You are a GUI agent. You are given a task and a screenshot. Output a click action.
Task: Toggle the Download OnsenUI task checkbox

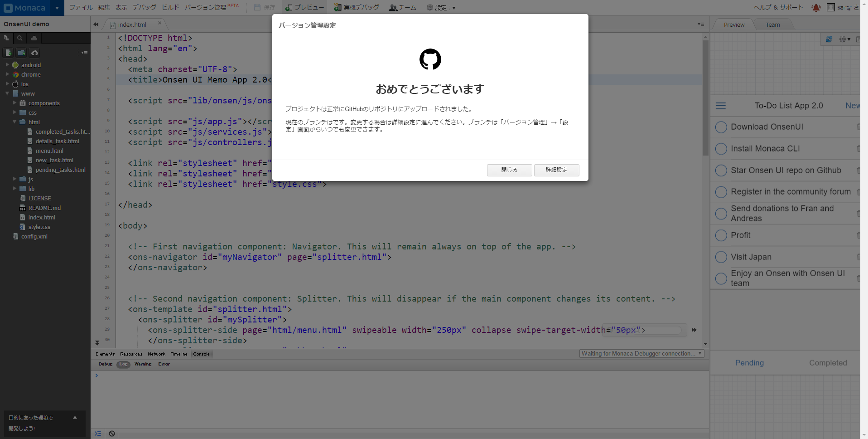(721, 127)
